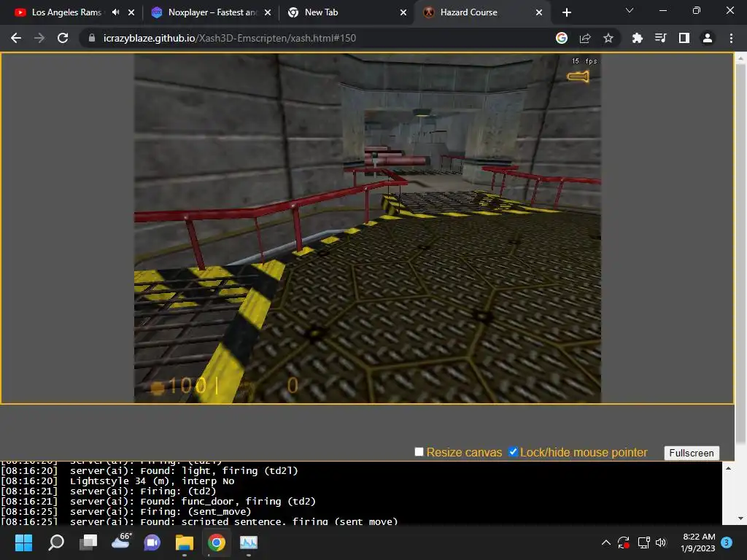Click the Chrome icon in the taskbar
The image size is (747, 560).
[216, 542]
